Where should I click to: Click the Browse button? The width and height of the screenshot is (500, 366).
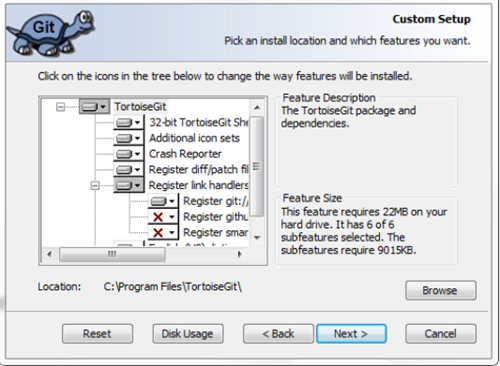point(441,290)
